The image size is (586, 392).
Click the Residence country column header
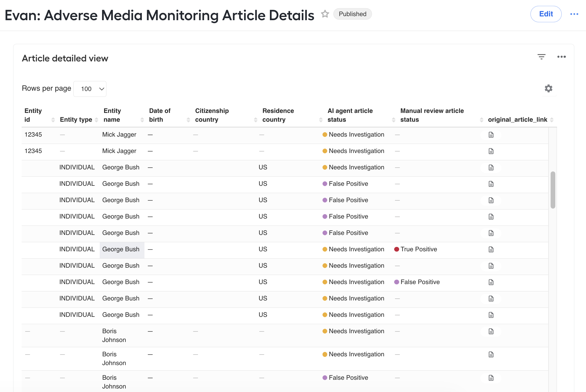point(278,115)
